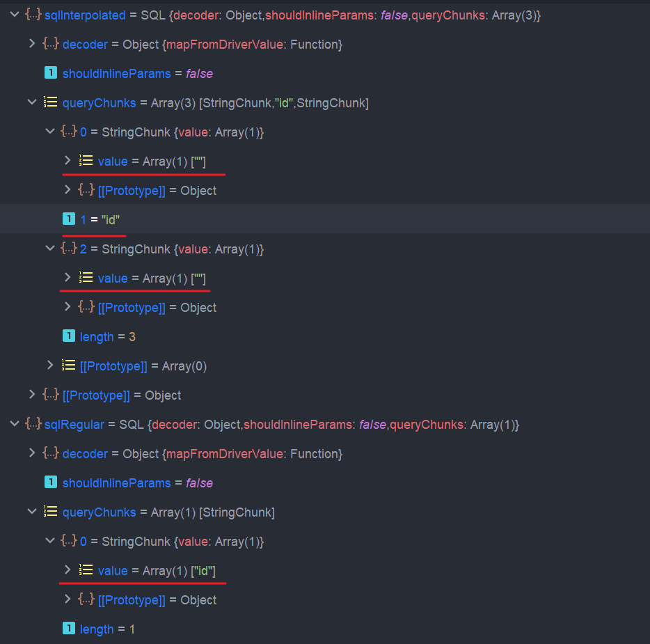This screenshot has height=644, width=650.
Task: Click the object braces icon of sqlRegular
Action: coord(33,424)
